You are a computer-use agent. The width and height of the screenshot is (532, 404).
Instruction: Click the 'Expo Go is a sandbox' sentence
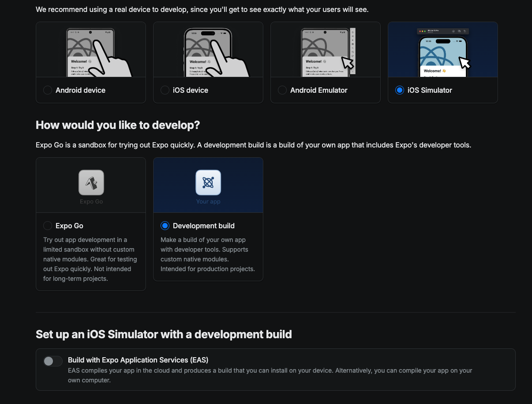click(253, 145)
